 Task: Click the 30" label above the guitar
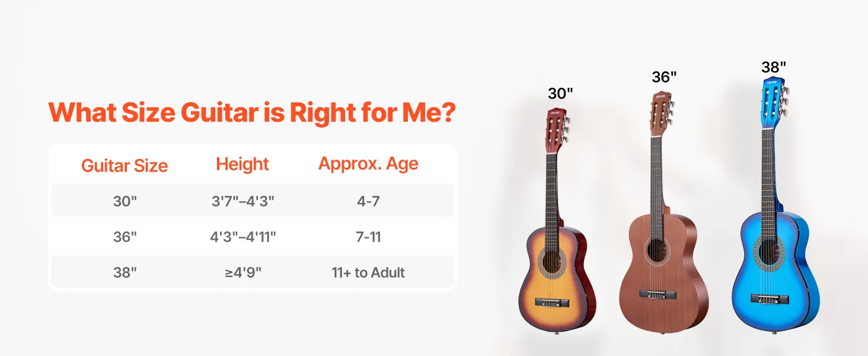point(560,93)
